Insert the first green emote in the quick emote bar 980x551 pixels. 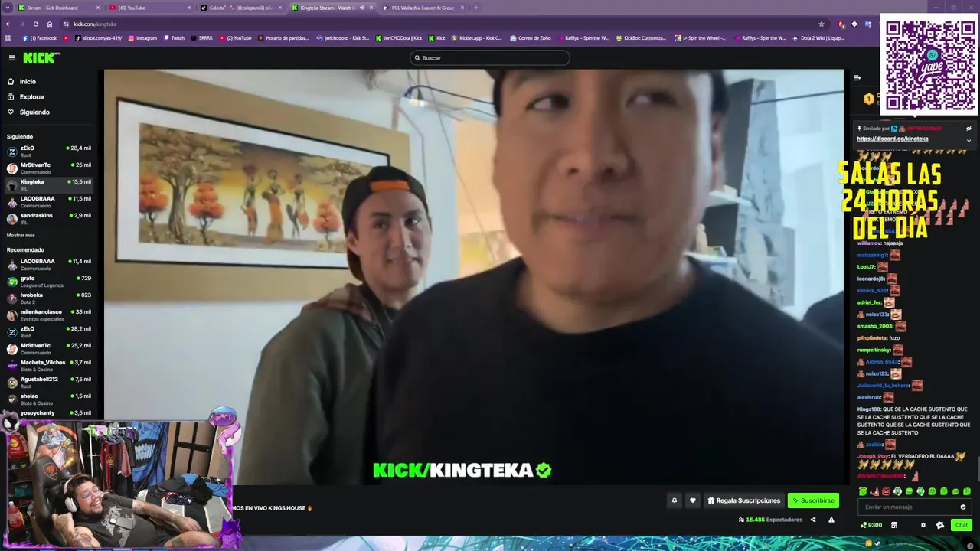(863, 491)
